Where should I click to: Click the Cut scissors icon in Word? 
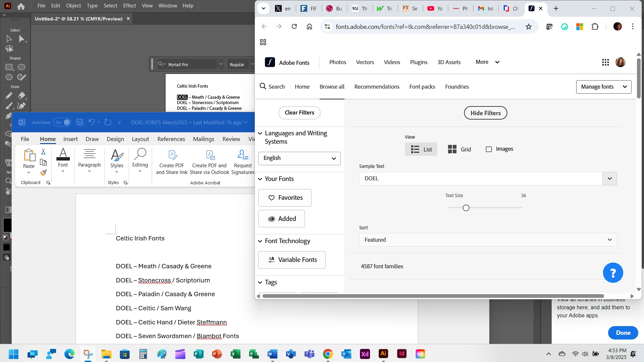click(43, 152)
